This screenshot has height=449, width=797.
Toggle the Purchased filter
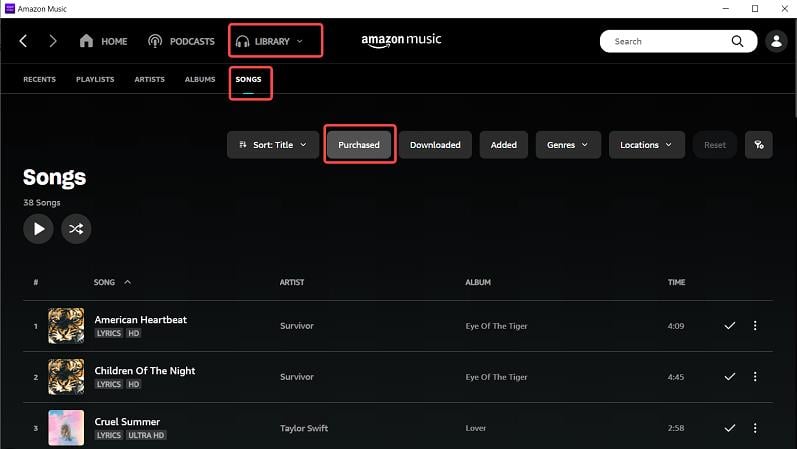point(359,145)
